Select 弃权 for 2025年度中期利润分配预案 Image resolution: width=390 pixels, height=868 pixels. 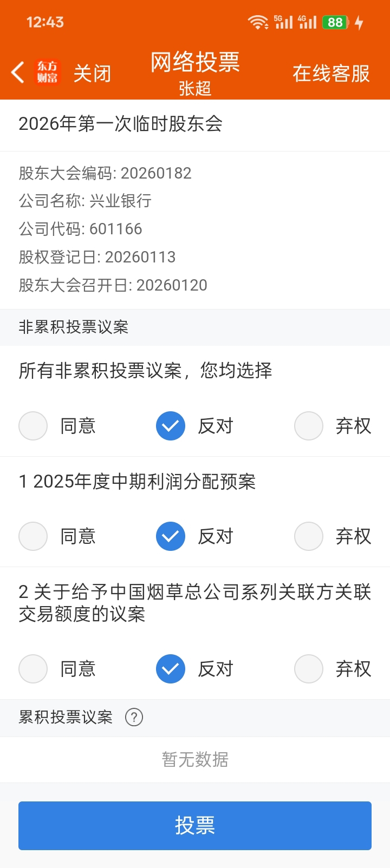tap(309, 536)
